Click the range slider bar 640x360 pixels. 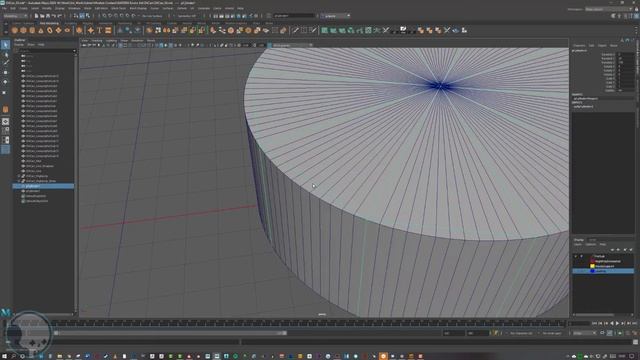click(171, 333)
